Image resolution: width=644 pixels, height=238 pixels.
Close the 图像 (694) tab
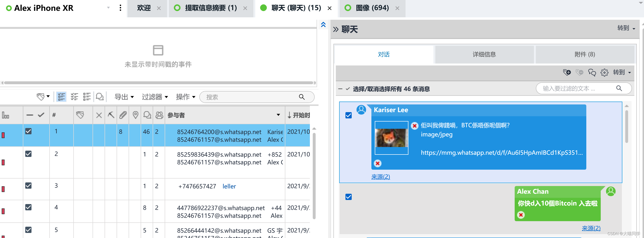coord(397,8)
